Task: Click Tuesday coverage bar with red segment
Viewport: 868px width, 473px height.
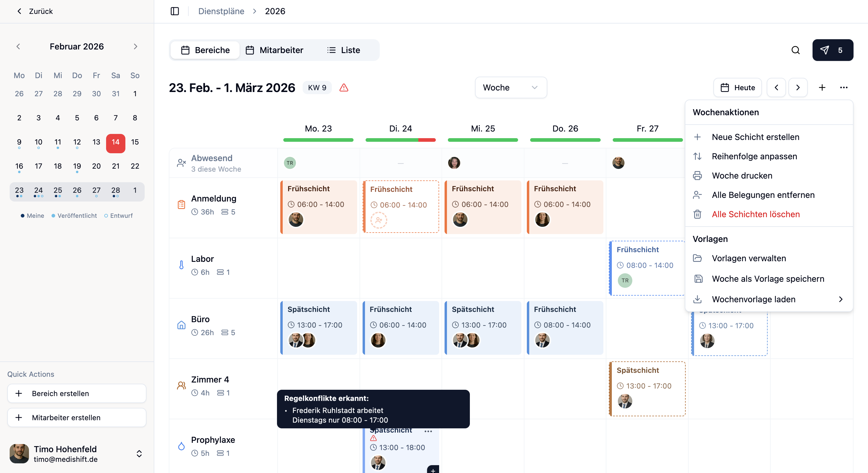Action: click(400, 140)
